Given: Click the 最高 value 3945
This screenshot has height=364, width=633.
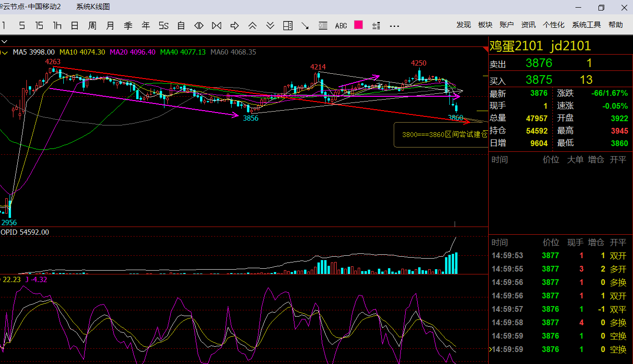Looking at the screenshot, I should (620, 131).
